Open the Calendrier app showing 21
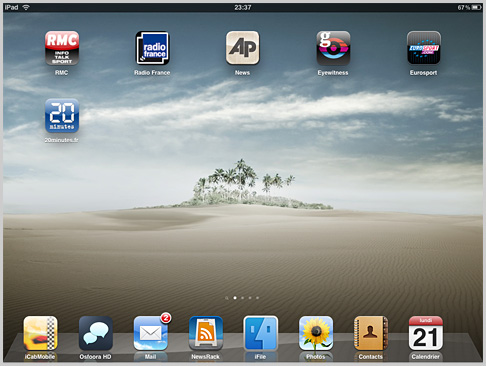Screen dimensions: 486x366 tap(426, 333)
